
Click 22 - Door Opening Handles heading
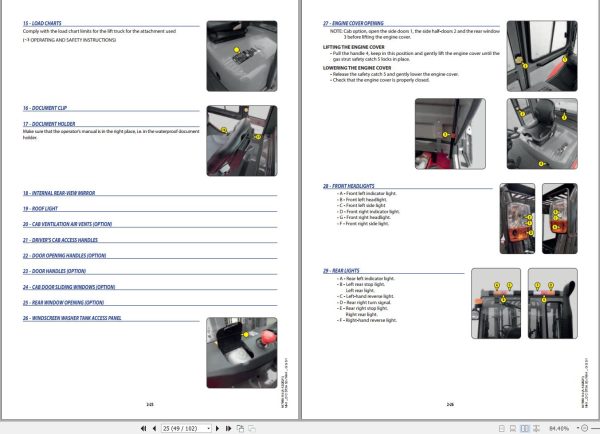(64, 255)
